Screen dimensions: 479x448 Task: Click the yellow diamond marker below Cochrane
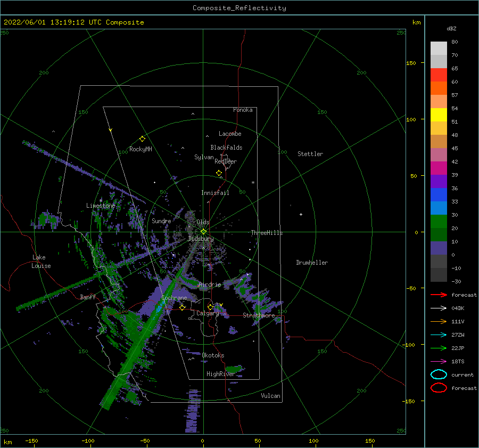coord(183,307)
